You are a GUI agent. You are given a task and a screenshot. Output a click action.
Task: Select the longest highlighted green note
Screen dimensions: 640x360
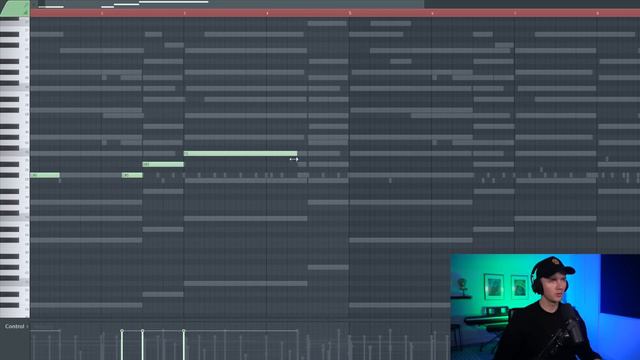tap(240, 153)
